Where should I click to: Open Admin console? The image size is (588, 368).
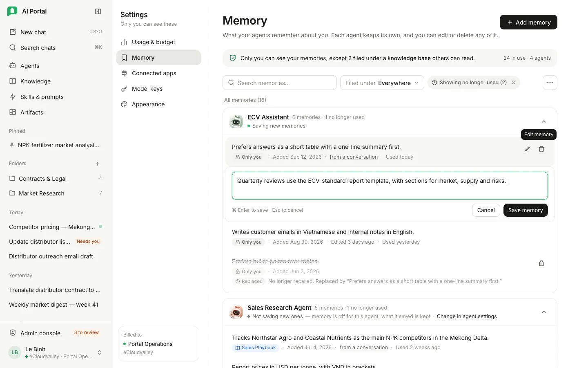click(56, 333)
